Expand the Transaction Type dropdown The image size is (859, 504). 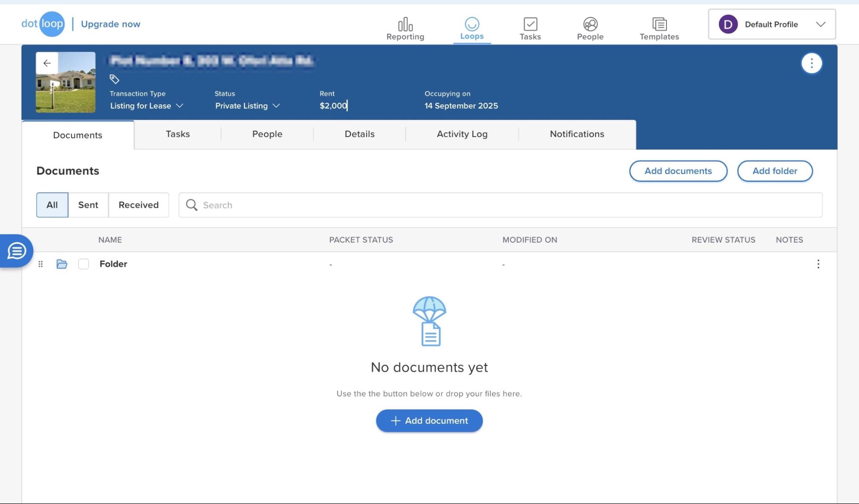pos(147,106)
